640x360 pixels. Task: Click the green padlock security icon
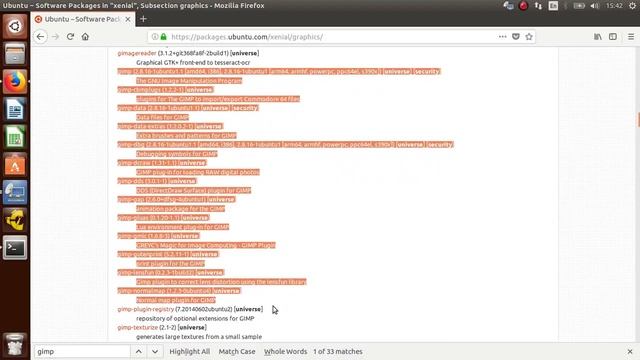pyautogui.click(x=164, y=37)
